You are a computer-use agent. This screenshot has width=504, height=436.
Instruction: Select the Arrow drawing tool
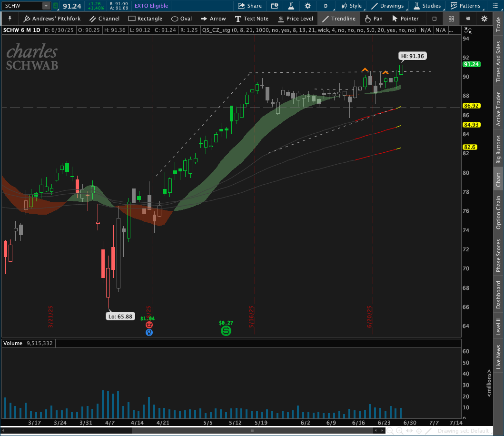(213, 19)
